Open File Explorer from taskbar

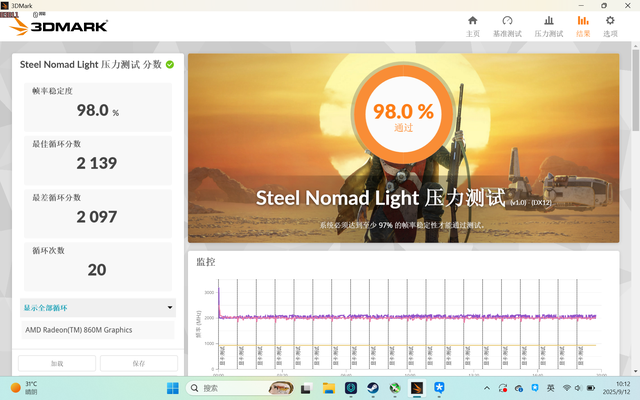click(329, 388)
